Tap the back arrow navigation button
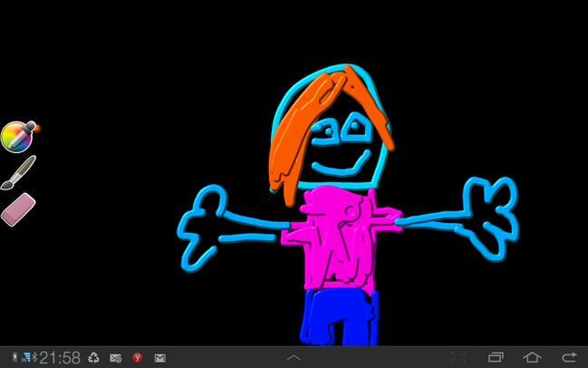The image size is (588, 368). click(569, 357)
